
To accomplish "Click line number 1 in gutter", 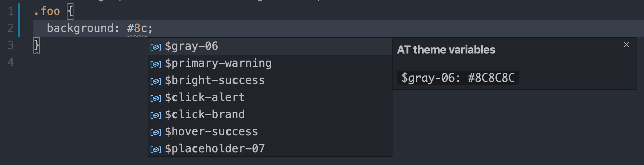I will point(11,11).
